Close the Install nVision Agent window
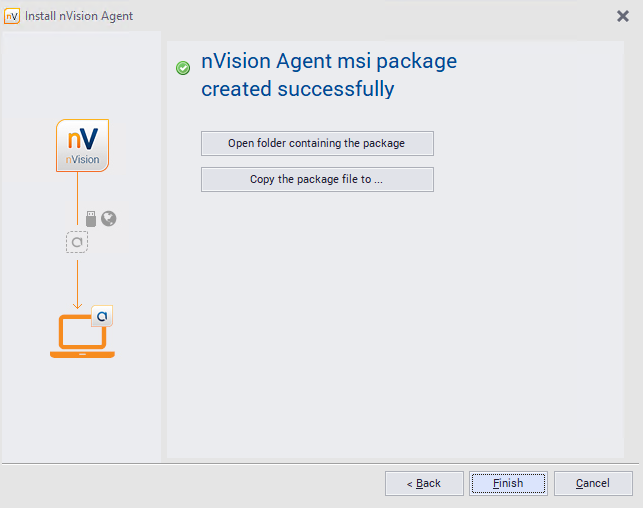 [623, 16]
